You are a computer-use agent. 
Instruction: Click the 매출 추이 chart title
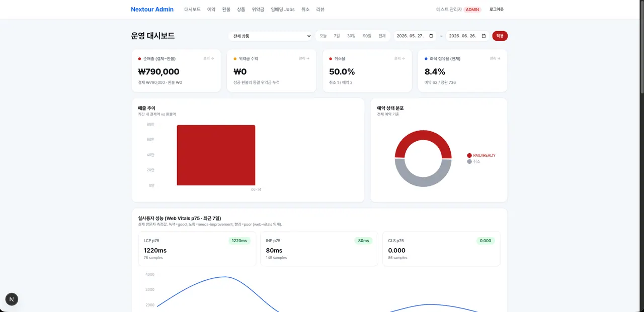tap(147, 108)
